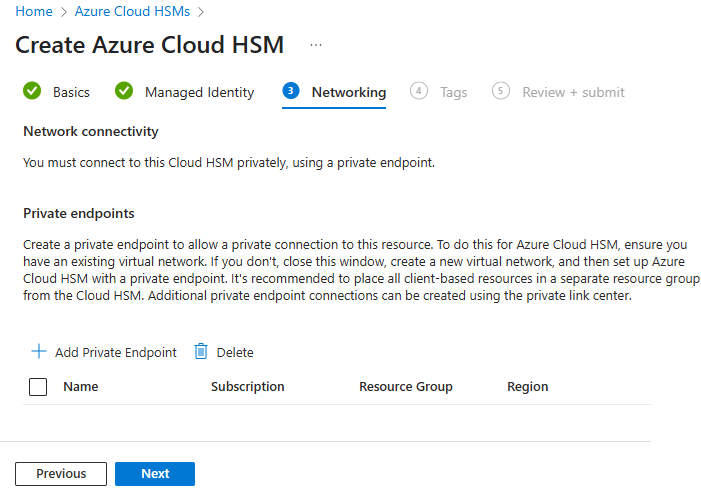Click the Networking step number 3 icon
This screenshot has height=500, width=701.
tap(291, 91)
